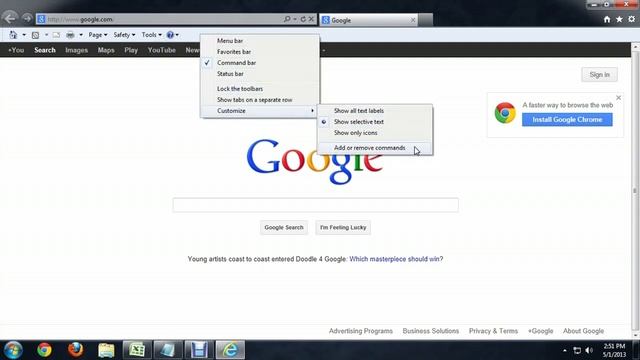Open the Home star-side house icon at top right
The width and height of the screenshot is (640, 360).
(x=607, y=19)
